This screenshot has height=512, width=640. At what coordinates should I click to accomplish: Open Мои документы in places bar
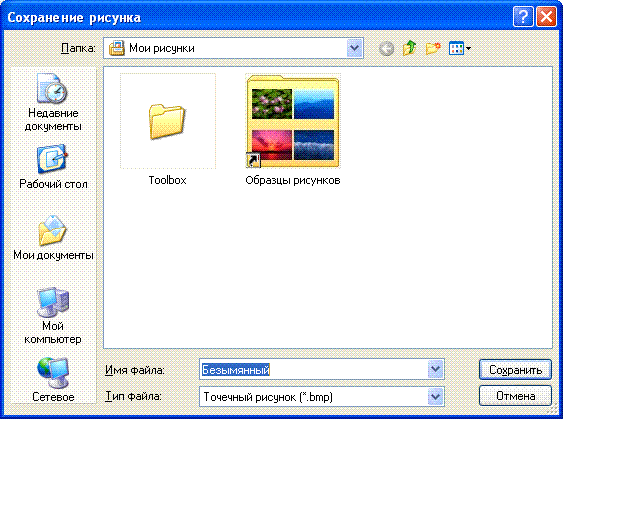[53, 238]
